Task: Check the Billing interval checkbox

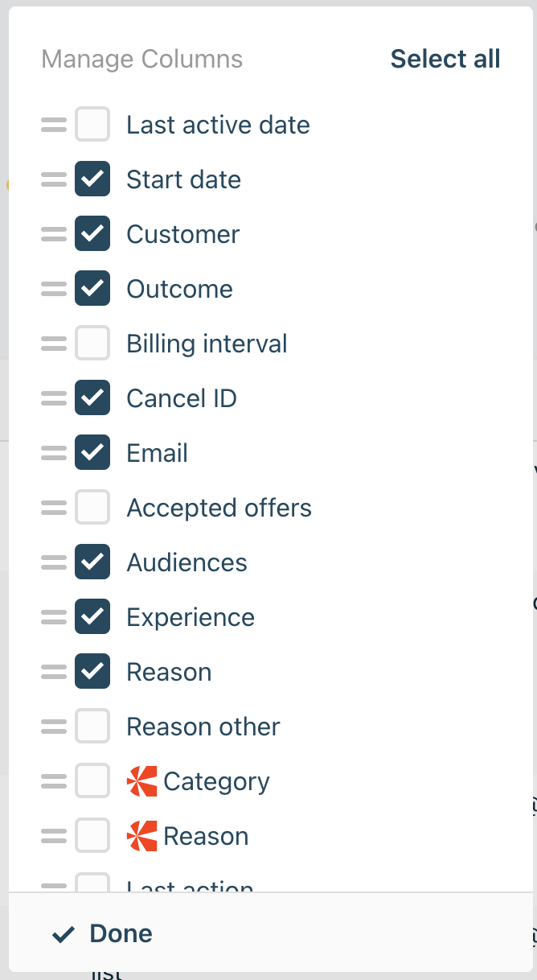Action: point(92,344)
